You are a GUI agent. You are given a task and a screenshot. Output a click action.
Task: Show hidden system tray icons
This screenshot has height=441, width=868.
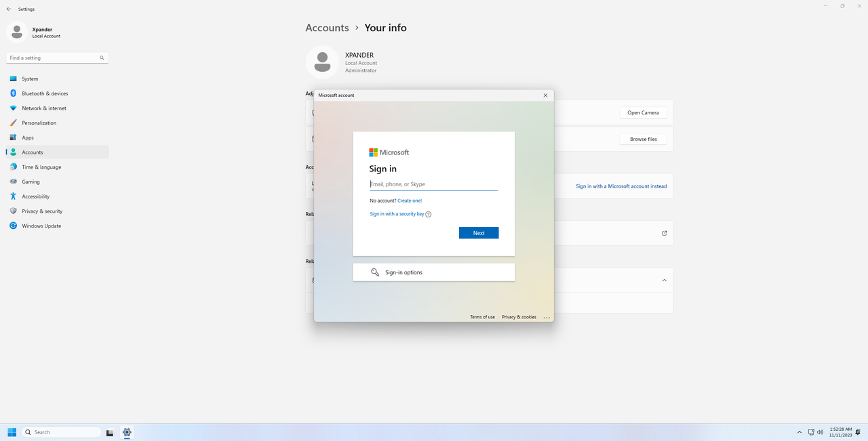click(x=800, y=432)
